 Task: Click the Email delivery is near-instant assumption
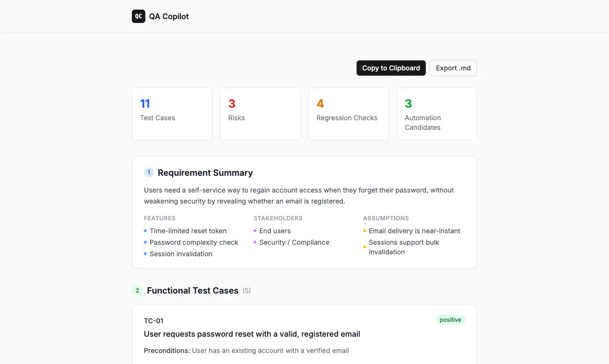pyautogui.click(x=414, y=231)
